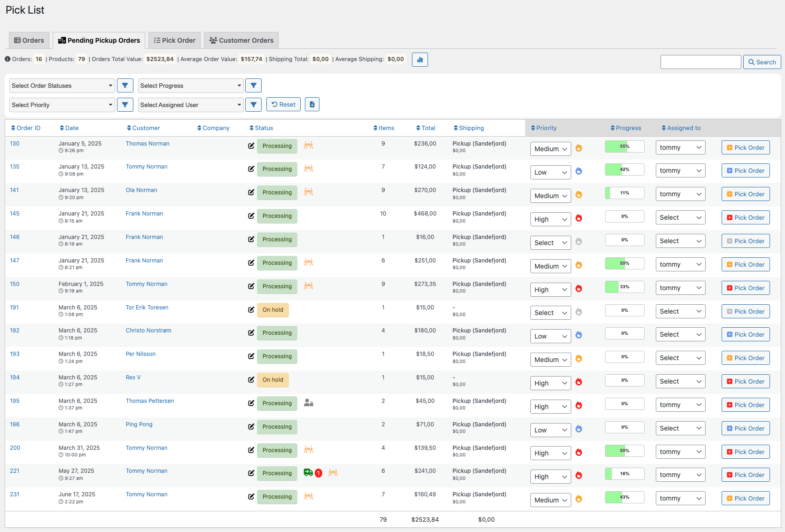Click the team pickers icon on order 135

pos(308,169)
